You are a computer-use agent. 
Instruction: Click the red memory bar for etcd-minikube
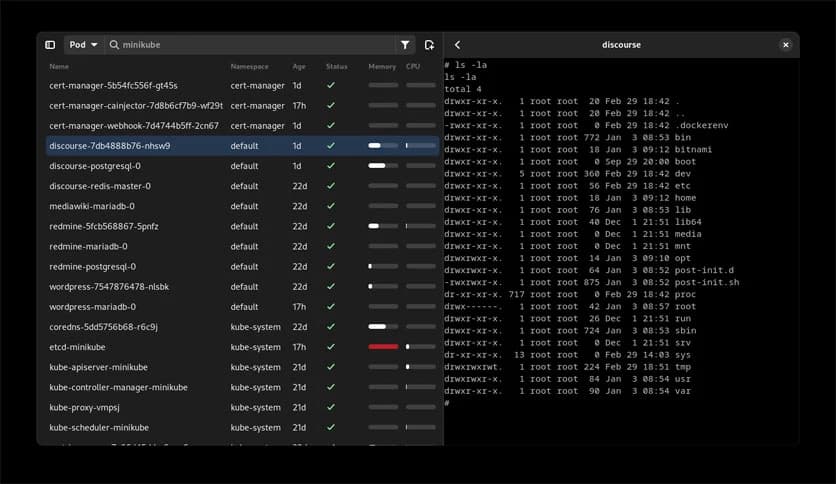[x=383, y=347]
